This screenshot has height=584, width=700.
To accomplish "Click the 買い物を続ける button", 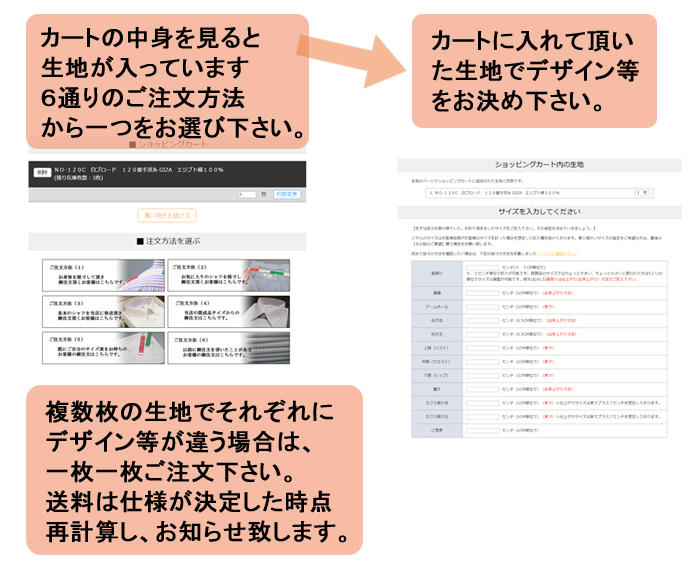I will pyautogui.click(x=167, y=215).
